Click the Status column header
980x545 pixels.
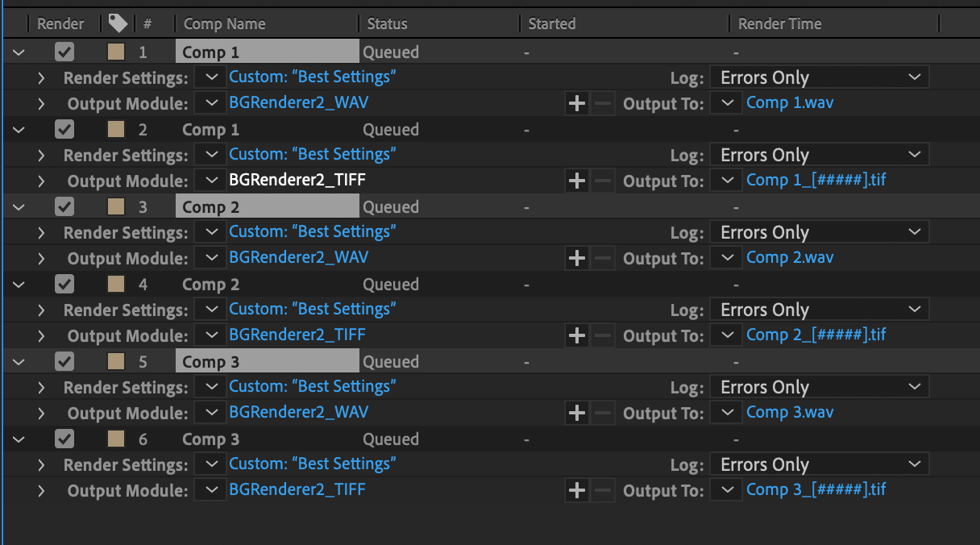(x=388, y=24)
